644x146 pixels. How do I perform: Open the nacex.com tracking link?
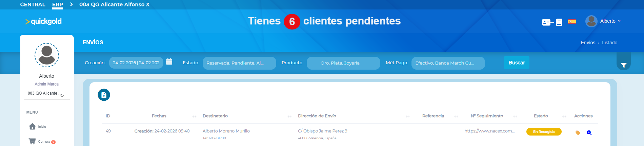(489, 131)
